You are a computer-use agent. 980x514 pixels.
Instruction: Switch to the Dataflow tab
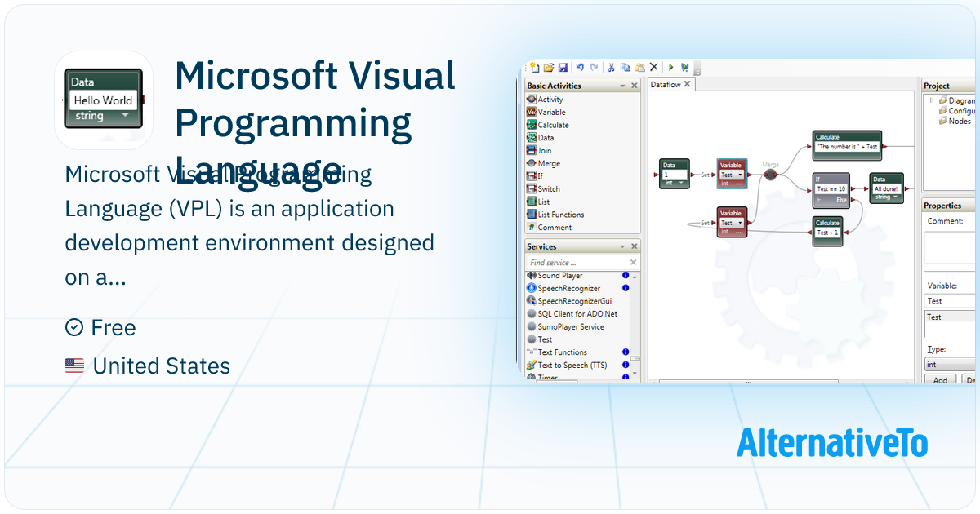point(665,84)
